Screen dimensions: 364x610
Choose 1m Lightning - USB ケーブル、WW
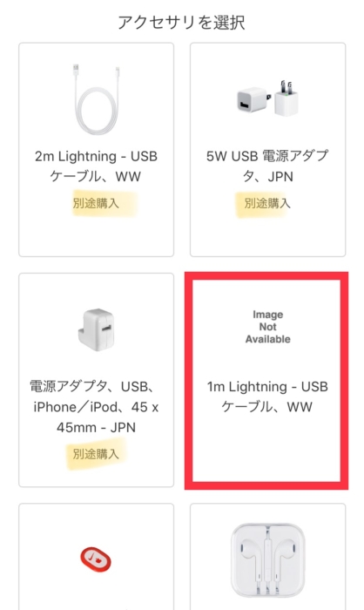(x=267, y=396)
